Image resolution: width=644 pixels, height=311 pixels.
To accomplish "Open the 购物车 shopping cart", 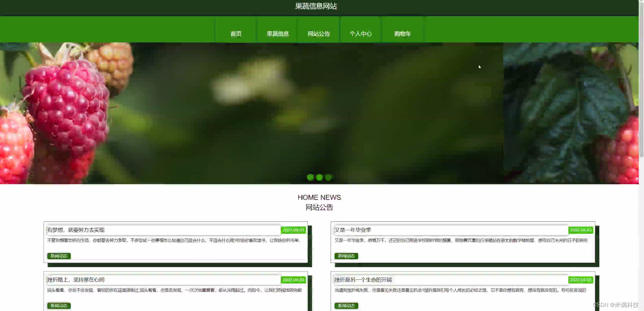I will (402, 34).
